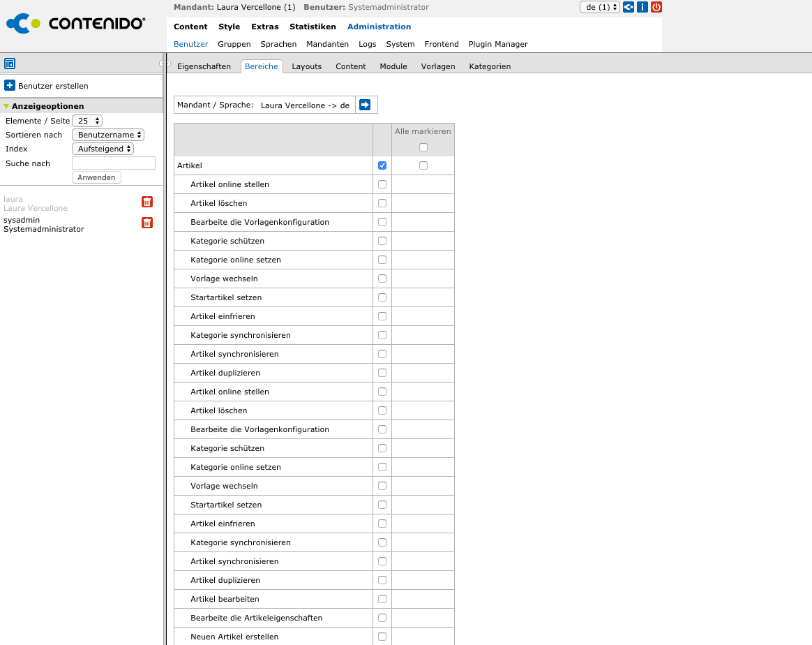Open the de (1) language dropdown

point(599,7)
